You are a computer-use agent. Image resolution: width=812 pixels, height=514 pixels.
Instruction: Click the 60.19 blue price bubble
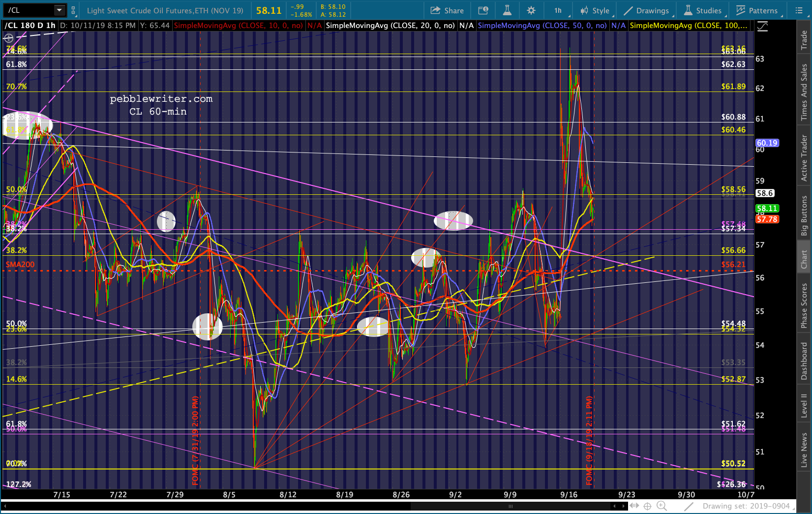tap(767, 143)
